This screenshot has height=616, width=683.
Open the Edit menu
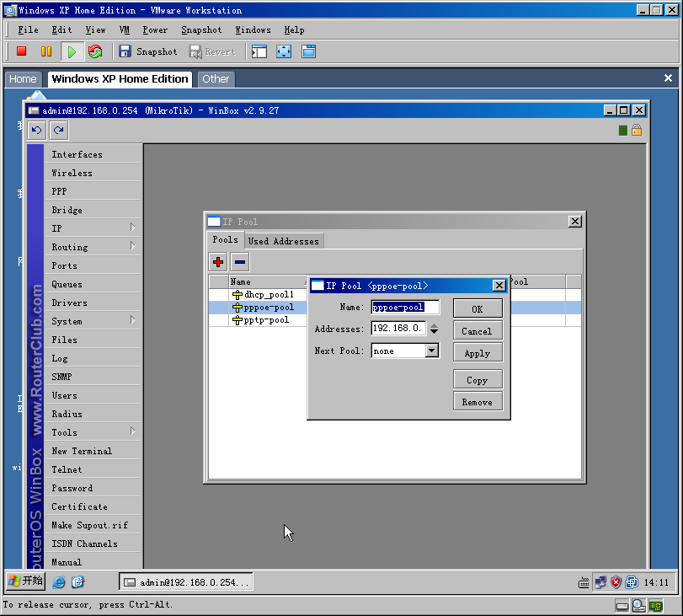pos(61,30)
